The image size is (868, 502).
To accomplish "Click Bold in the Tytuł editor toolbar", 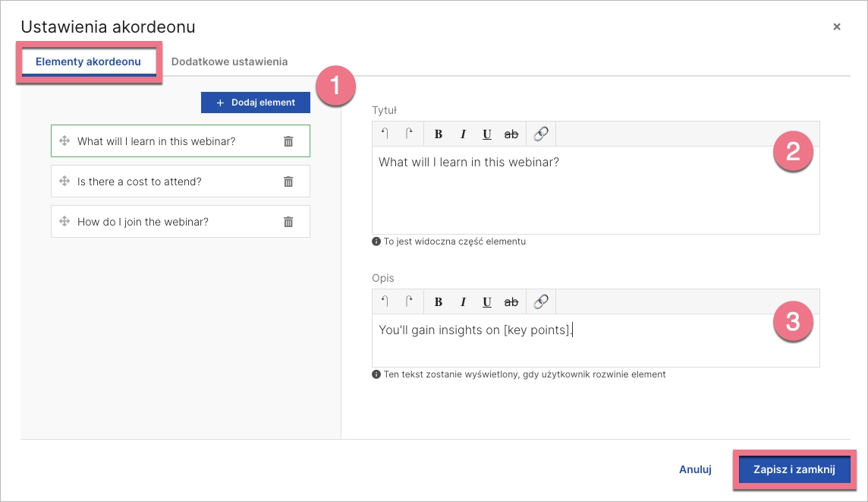I will pyautogui.click(x=439, y=134).
